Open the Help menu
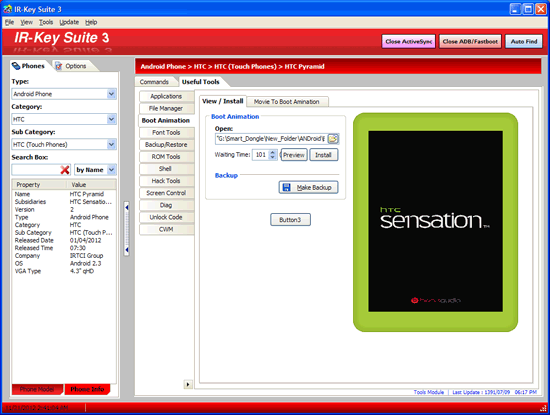 point(91,22)
